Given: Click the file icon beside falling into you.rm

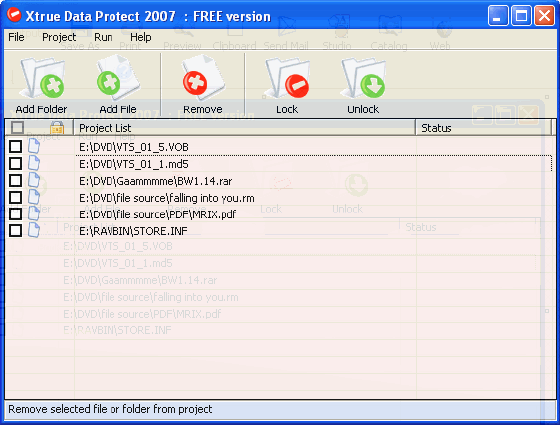Looking at the screenshot, I should pos(34,197).
